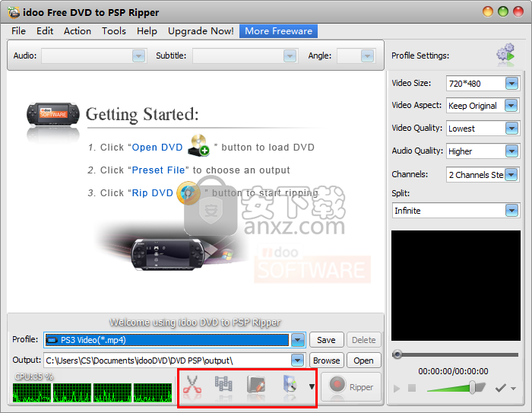Click the PSP device logo beside Getting Started
The image size is (532, 413).
click(x=53, y=115)
